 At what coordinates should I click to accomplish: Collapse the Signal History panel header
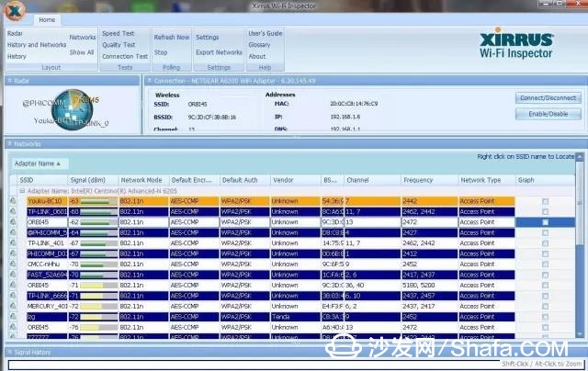tap(10, 352)
